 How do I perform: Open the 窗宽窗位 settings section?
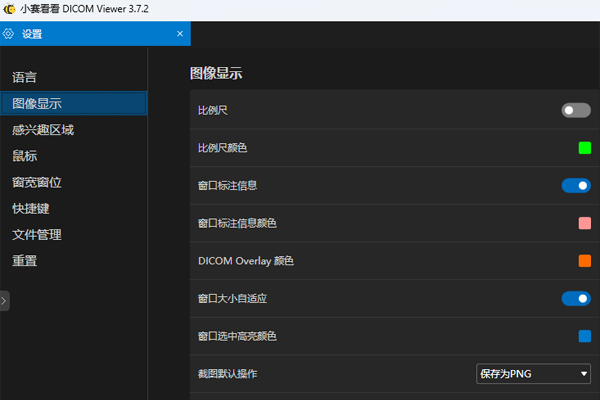[73, 182]
